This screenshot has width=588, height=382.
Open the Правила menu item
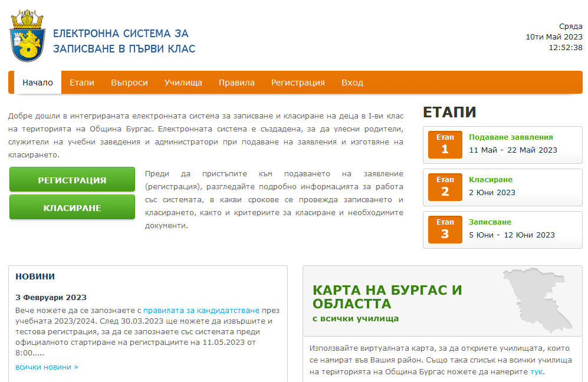tap(236, 83)
